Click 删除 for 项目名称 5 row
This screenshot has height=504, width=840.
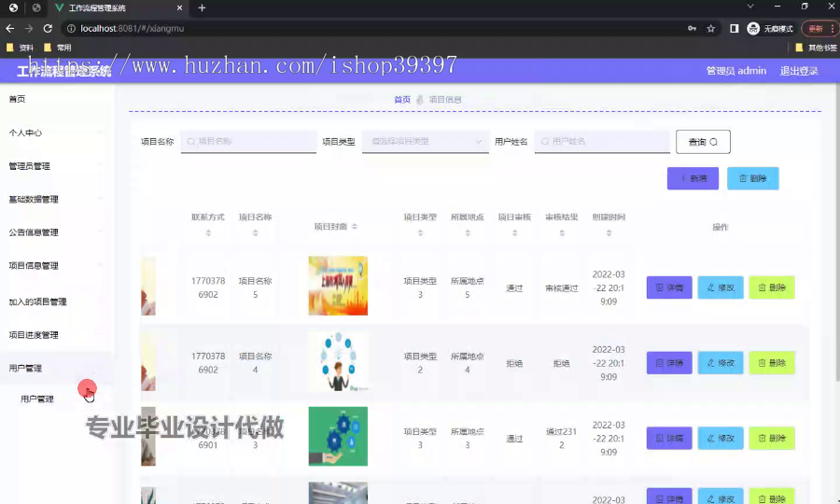(x=772, y=287)
